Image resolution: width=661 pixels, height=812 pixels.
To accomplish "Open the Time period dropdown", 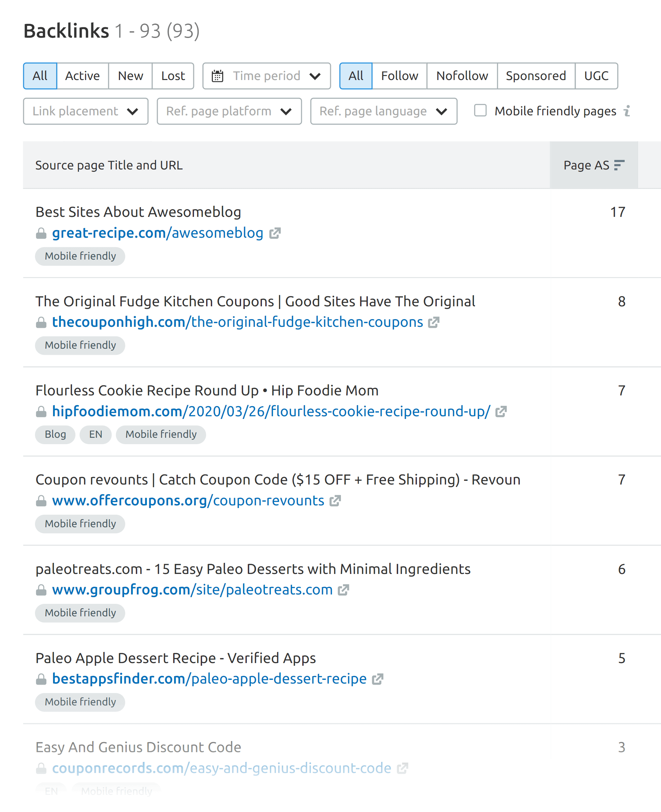I will 266,76.
